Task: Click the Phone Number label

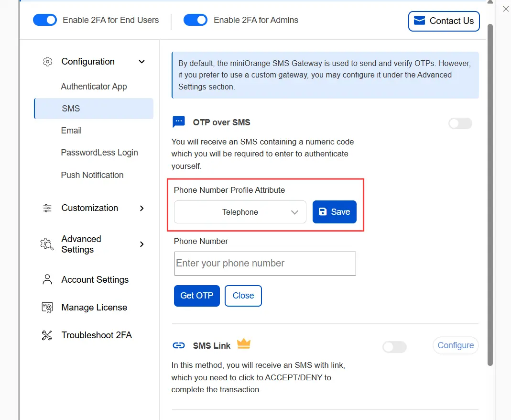Action: click(x=201, y=241)
